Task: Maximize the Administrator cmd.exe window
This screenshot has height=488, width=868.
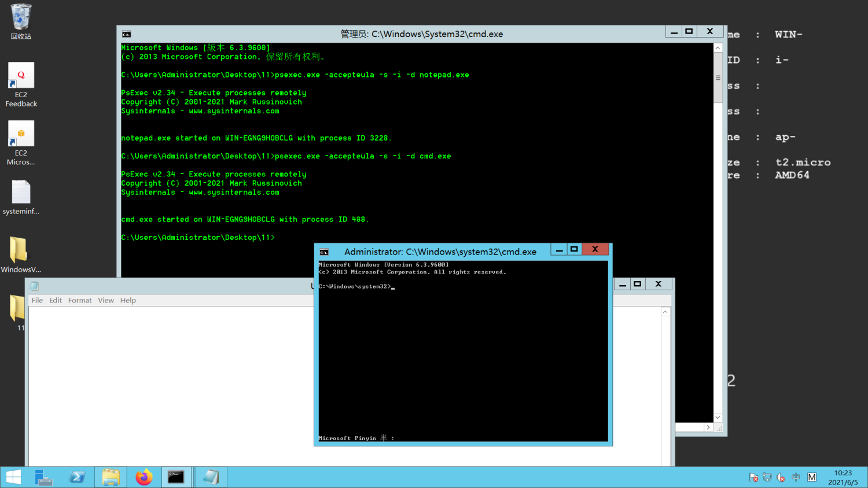Action: pyautogui.click(x=574, y=250)
